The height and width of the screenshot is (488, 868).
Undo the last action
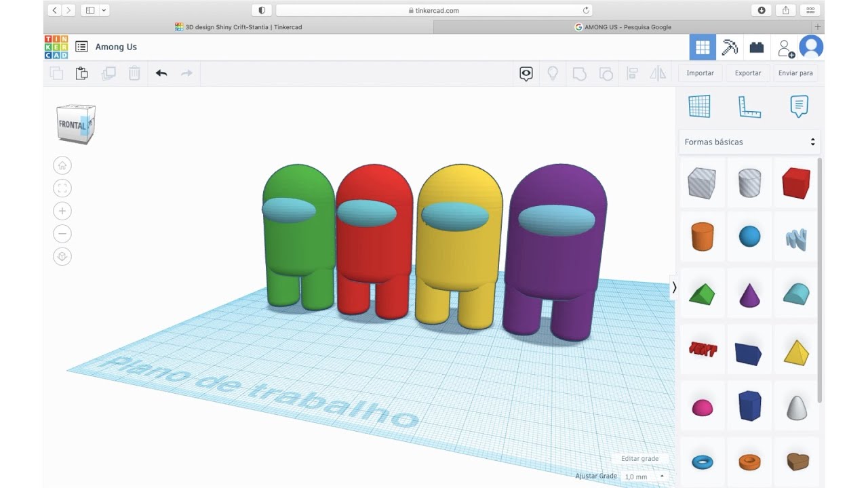pos(161,73)
